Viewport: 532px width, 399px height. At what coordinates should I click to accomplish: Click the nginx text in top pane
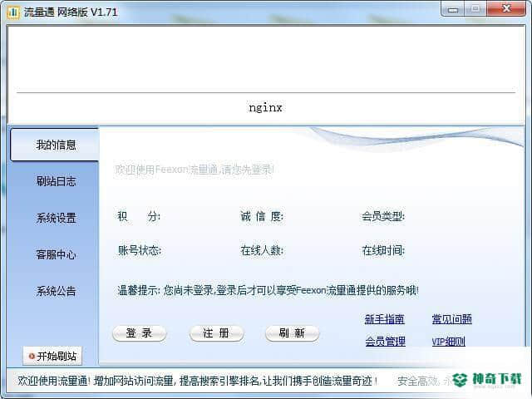[x=265, y=108]
